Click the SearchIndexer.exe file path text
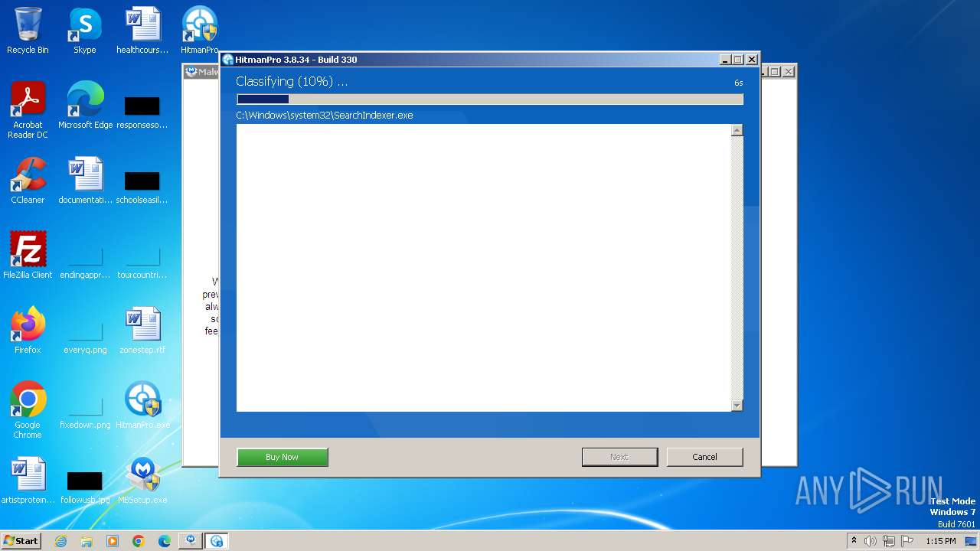 pos(325,116)
